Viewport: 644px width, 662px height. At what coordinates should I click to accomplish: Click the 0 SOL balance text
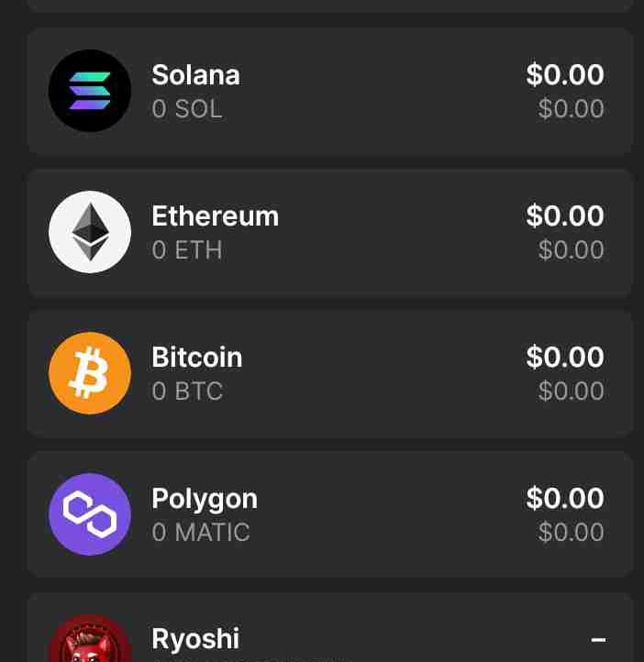click(187, 109)
